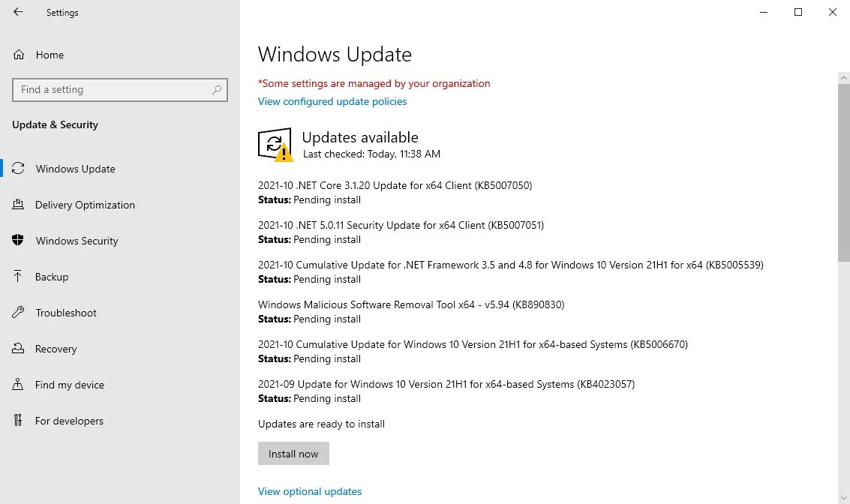Click the Windows Update page title
This screenshot has height=504, width=850.
(335, 55)
